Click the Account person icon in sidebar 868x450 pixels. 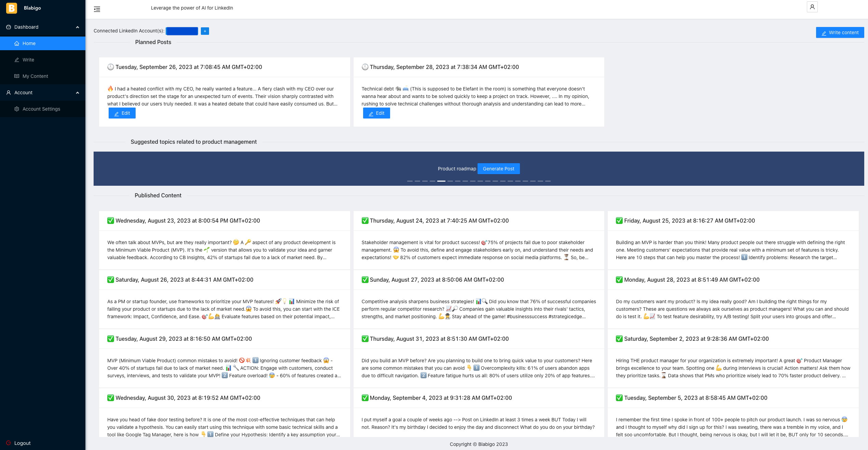tap(9, 93)
